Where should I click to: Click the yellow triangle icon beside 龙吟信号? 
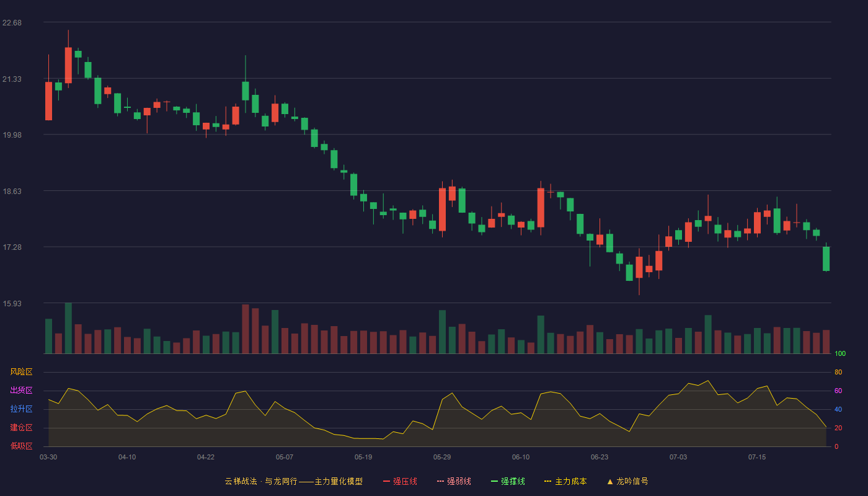[x=609, y=481]
